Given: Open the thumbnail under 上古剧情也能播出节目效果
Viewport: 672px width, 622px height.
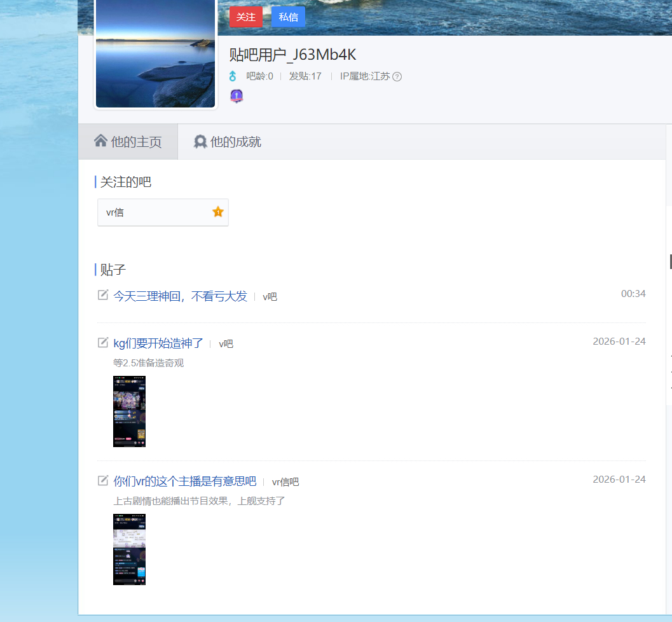Looking at the screenshot, I should tap(129, 549).
